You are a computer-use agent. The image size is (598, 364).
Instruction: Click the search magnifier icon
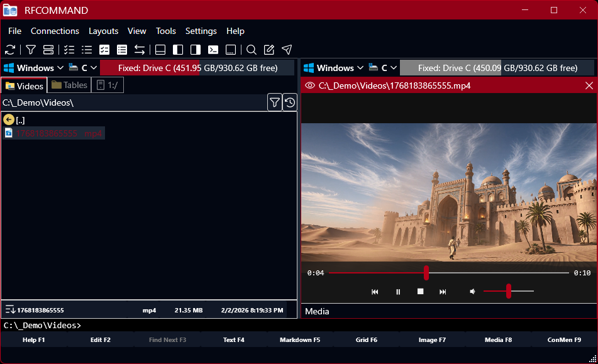pos(252,50)
